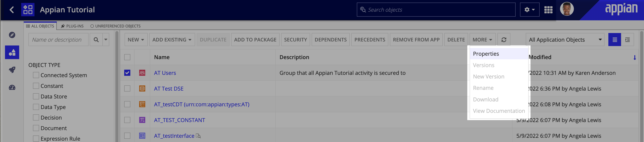The width and height of the screenshot is (644, 142).
Task: Click the ADD TO PACKAGE button
Action: pyautogui.click(x=255, y=40)
